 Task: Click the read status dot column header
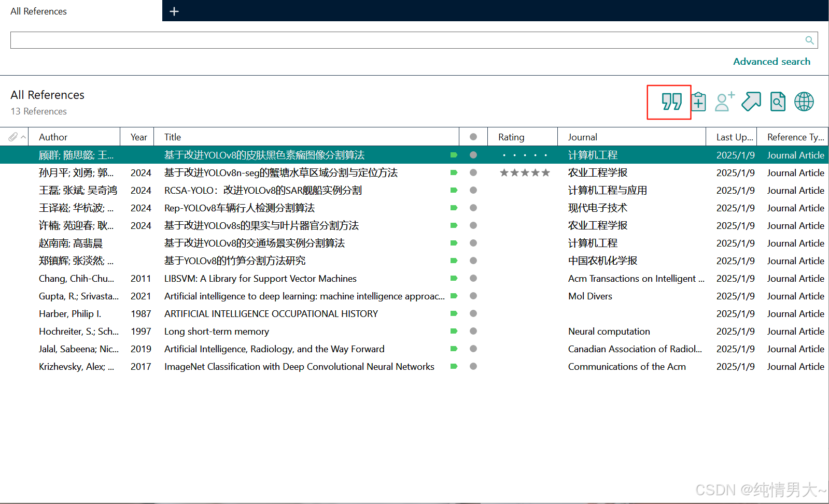click(x=473, y=137)
